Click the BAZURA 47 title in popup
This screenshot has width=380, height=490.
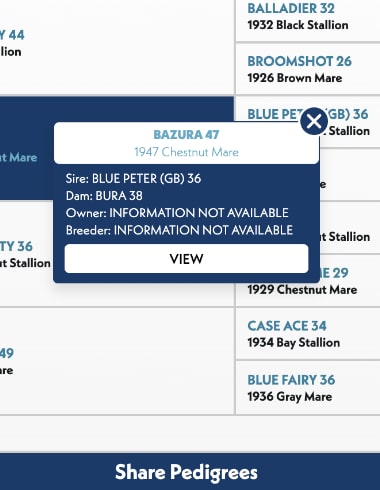point(186,135)
